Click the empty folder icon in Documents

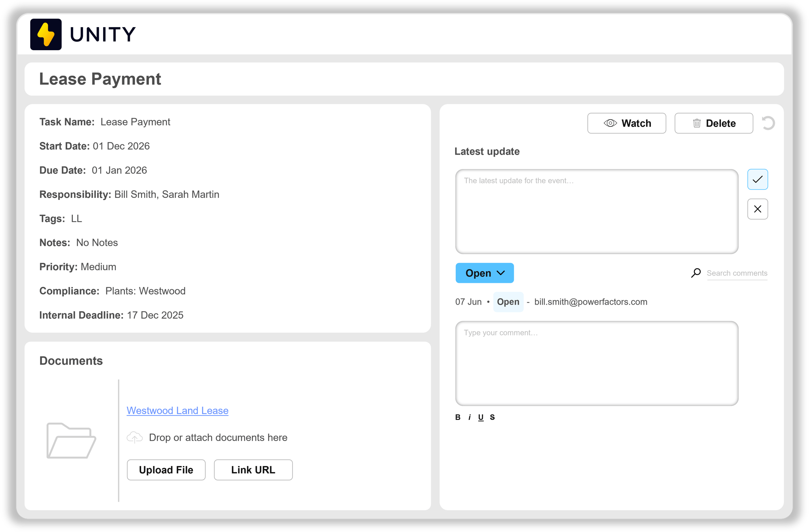[x=71, y=441]
